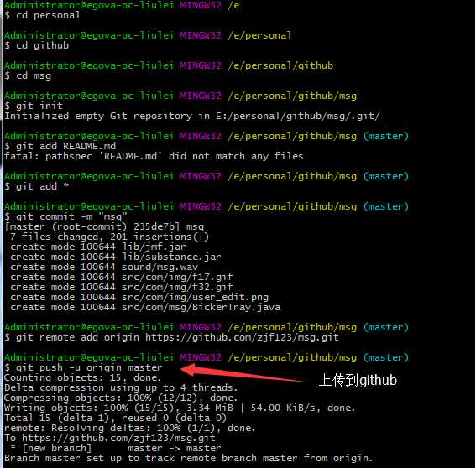476x468 pixels.
Task: Click "Branch master set up to track" line
Action: point(188,458)
